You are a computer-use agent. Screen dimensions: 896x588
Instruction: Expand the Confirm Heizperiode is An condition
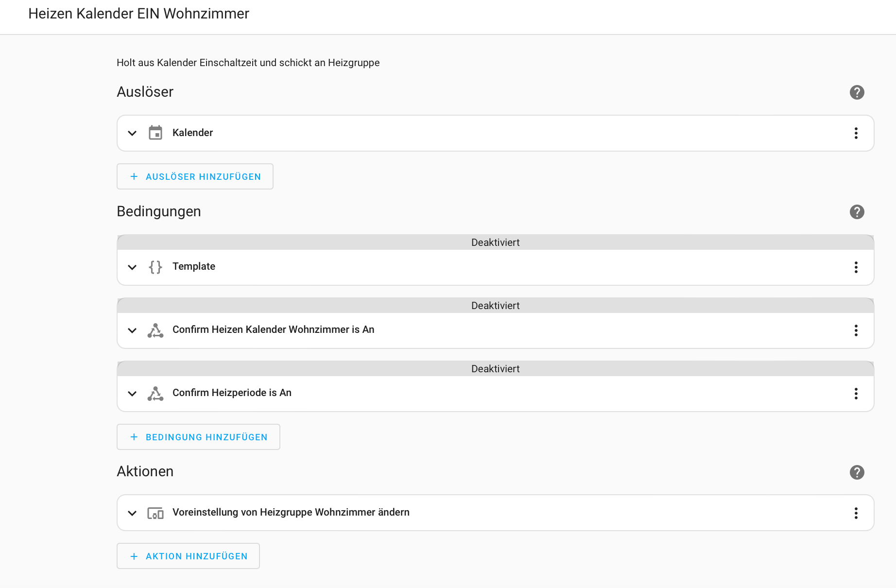tap(132, 394)
